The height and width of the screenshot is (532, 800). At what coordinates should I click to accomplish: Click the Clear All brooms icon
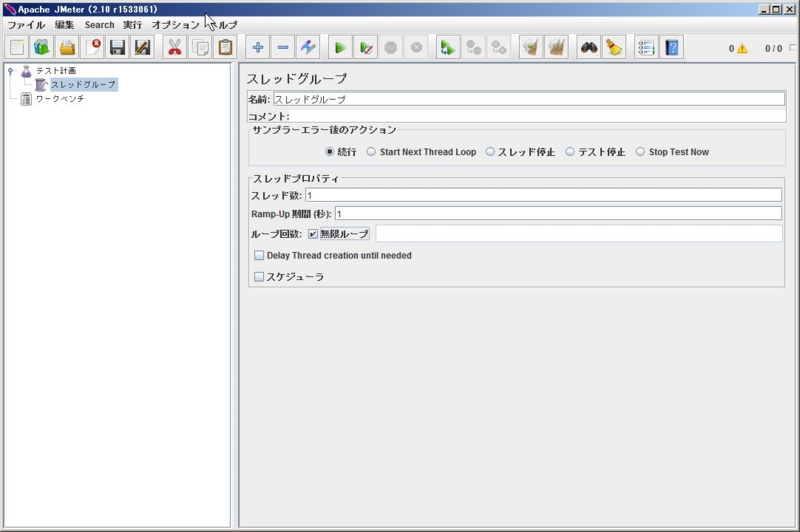[x=556, y=47]
